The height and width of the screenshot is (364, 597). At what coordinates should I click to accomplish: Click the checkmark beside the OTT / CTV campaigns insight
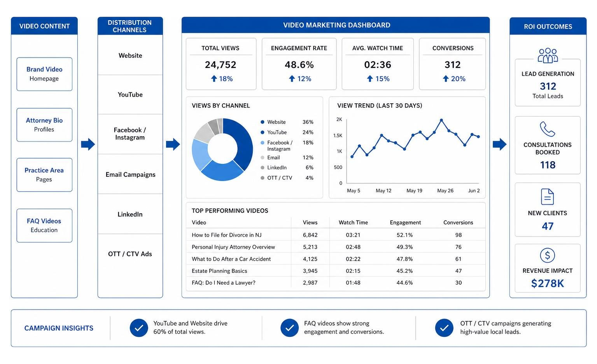(444, 328)
